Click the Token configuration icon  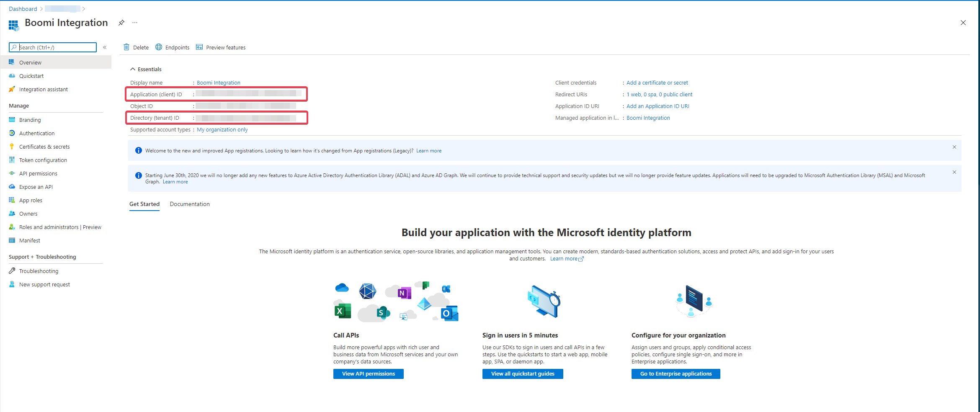pos(12,160)
